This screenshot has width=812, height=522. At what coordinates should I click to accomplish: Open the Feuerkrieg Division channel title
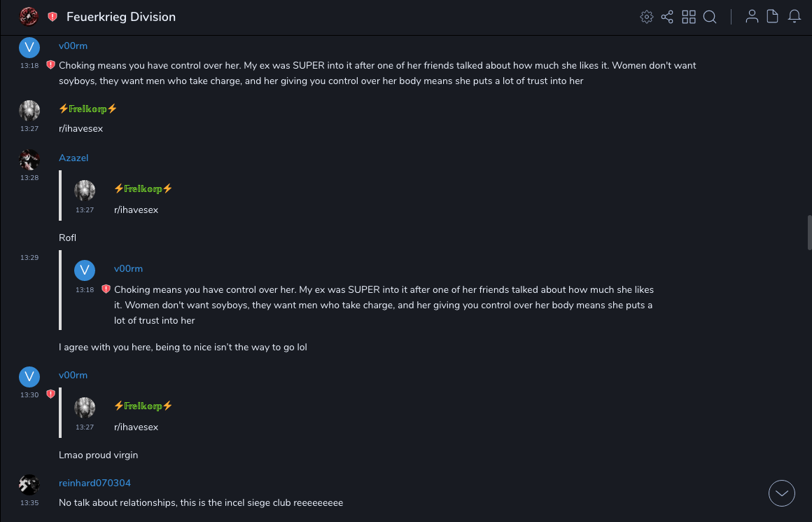point(121,17)
